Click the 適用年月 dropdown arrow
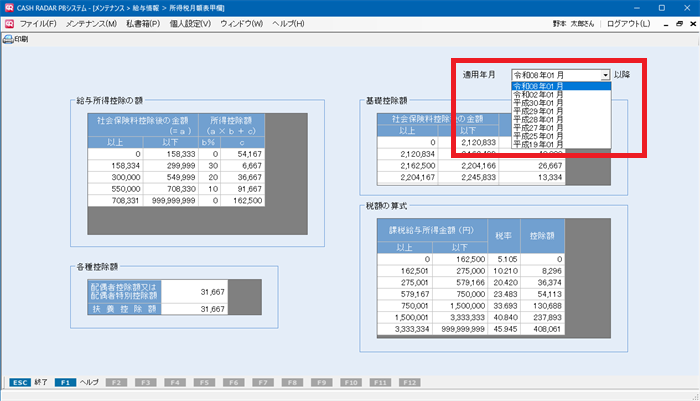 [x=605, y=75]
